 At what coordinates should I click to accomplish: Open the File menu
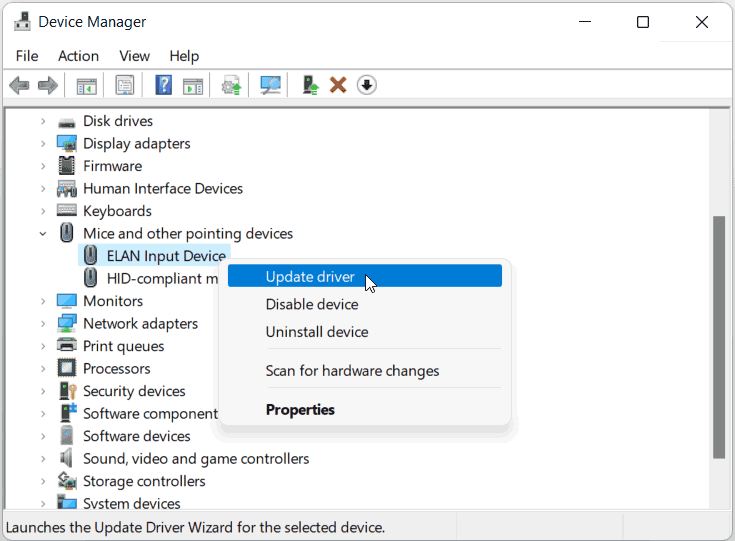tap(27, 56)
